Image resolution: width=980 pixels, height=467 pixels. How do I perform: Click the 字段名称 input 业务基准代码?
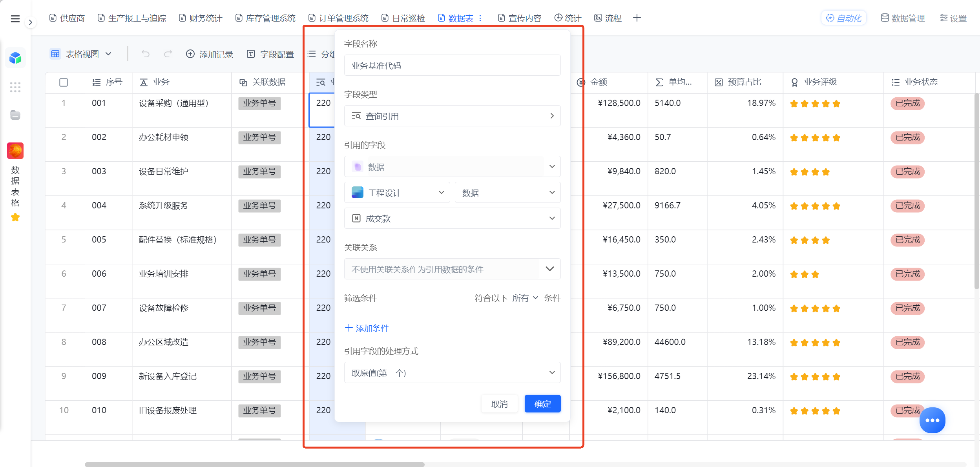452,65
